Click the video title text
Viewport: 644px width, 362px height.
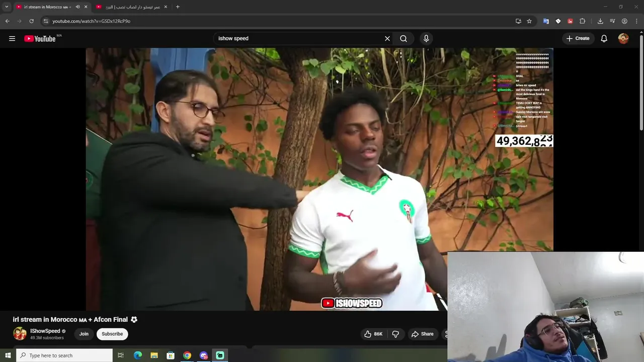(x=75, y=319)
